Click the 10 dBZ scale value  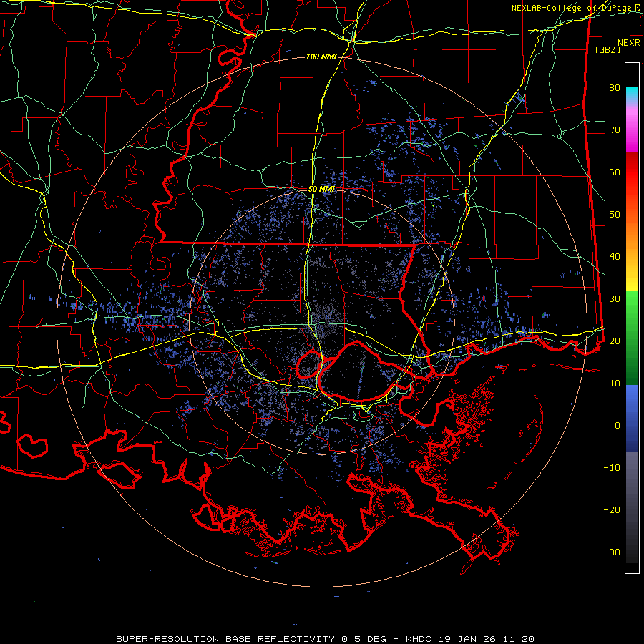click(615, 384)
